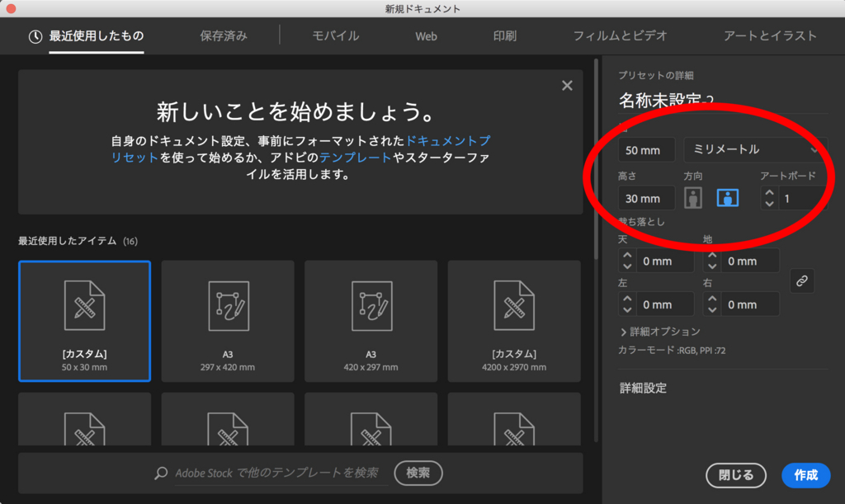Decrease the 右 bleed value
This screenshot has width=845, height=504.
712,310
